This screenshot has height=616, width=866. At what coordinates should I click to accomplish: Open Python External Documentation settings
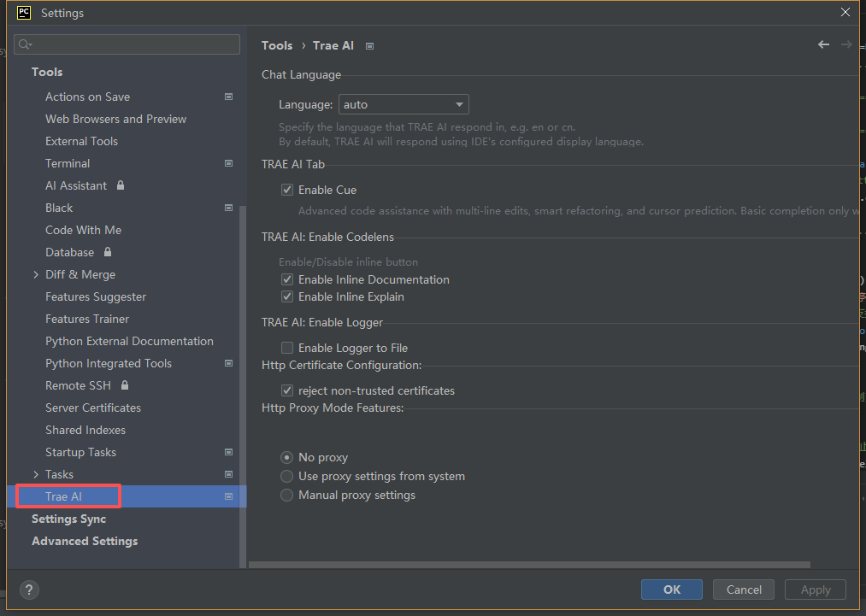coord(129,341)
